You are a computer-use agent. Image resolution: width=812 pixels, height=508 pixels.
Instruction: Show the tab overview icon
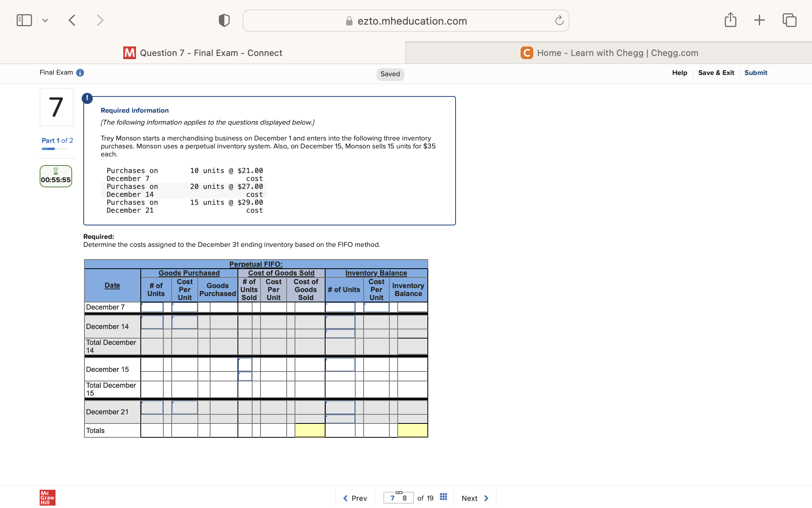click(x=789, y=20)
